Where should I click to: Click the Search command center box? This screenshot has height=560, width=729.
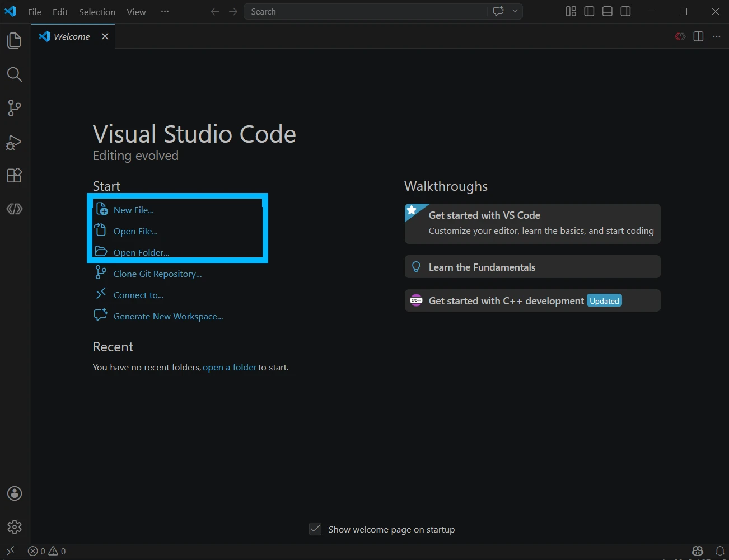pyautogui.click(x=366, y=12)
